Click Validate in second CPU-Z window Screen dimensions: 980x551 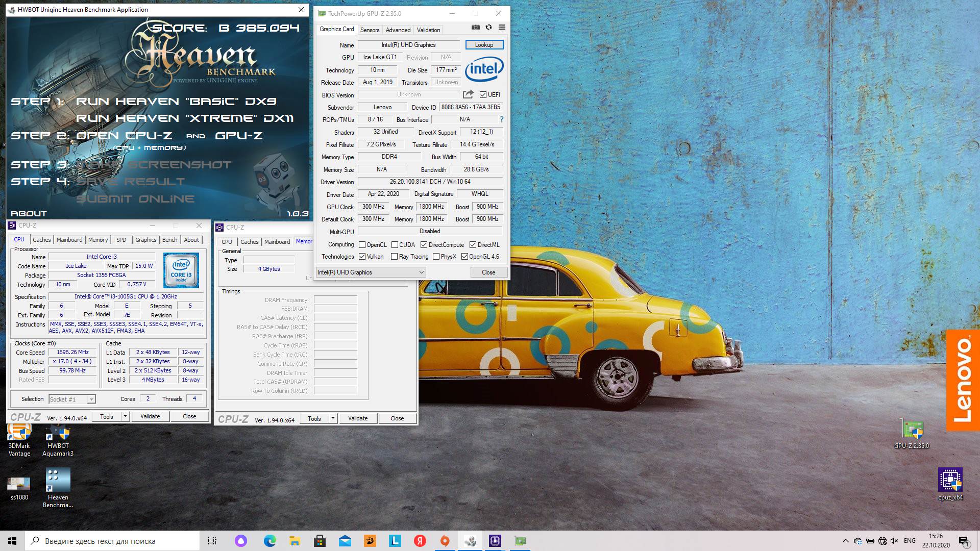[358, 418]
